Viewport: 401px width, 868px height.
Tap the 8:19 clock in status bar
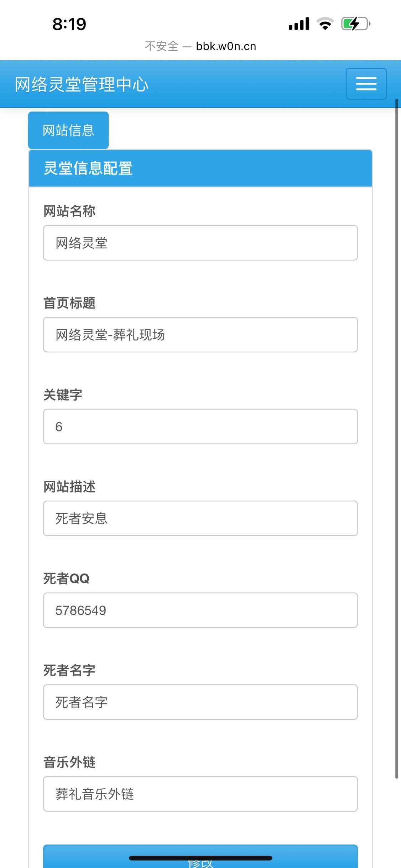(69, 24)
